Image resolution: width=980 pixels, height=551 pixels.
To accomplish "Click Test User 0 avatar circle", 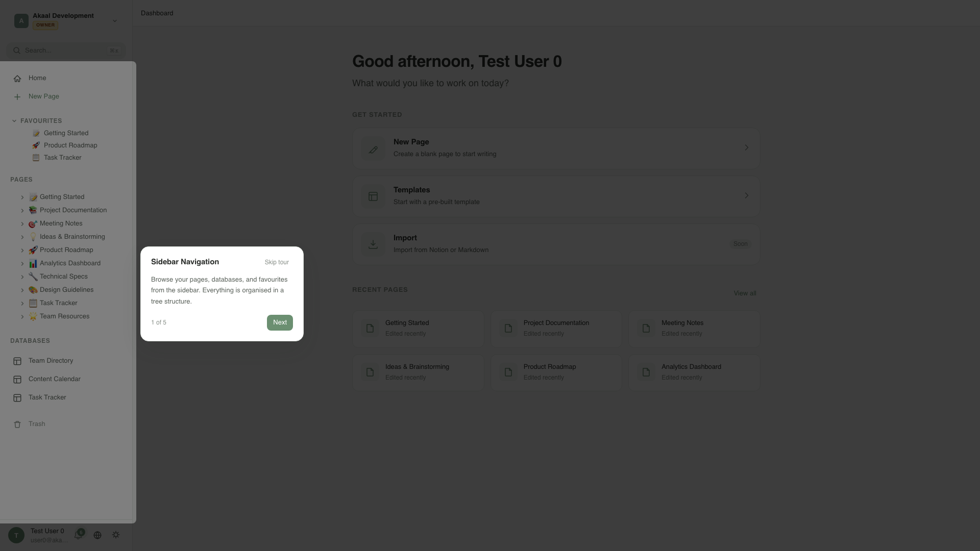I will [15, 535].
